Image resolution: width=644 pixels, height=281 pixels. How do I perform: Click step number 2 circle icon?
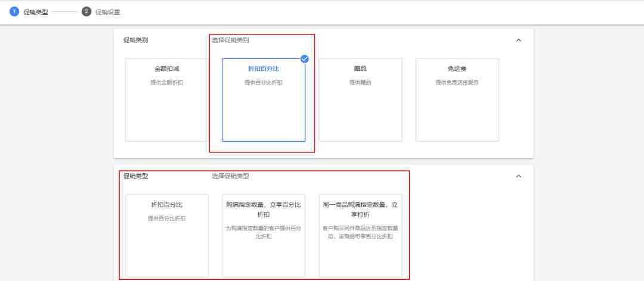[86, 11]
